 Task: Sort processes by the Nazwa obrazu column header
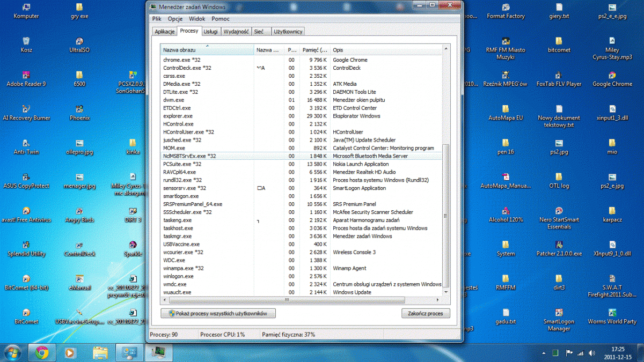click(208, 50)
